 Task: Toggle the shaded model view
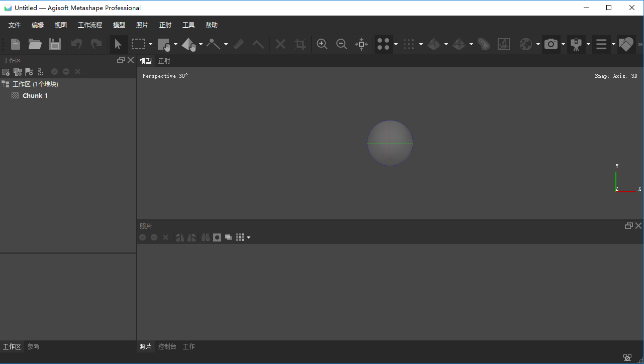[434, 44]
